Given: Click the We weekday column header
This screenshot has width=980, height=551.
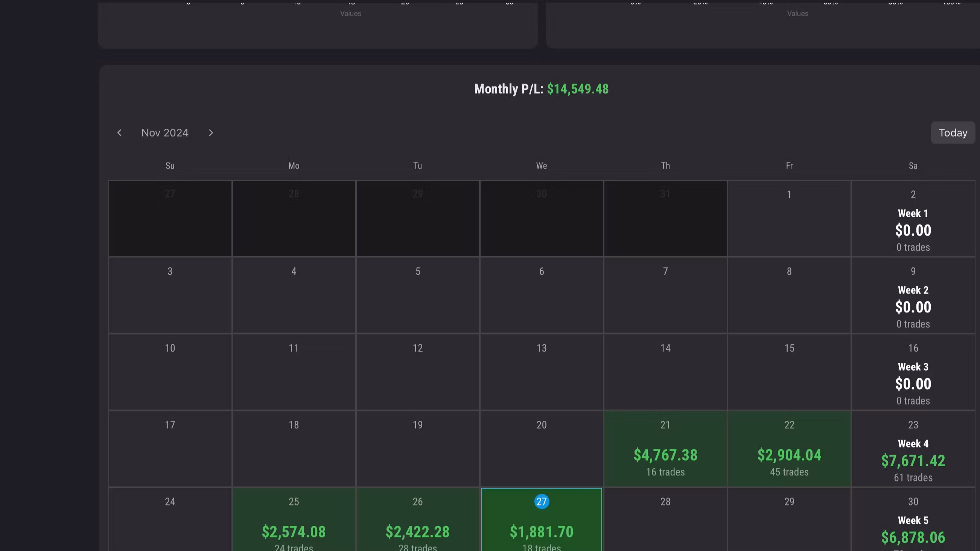Looking at the screenshot, I should [541, 166].
